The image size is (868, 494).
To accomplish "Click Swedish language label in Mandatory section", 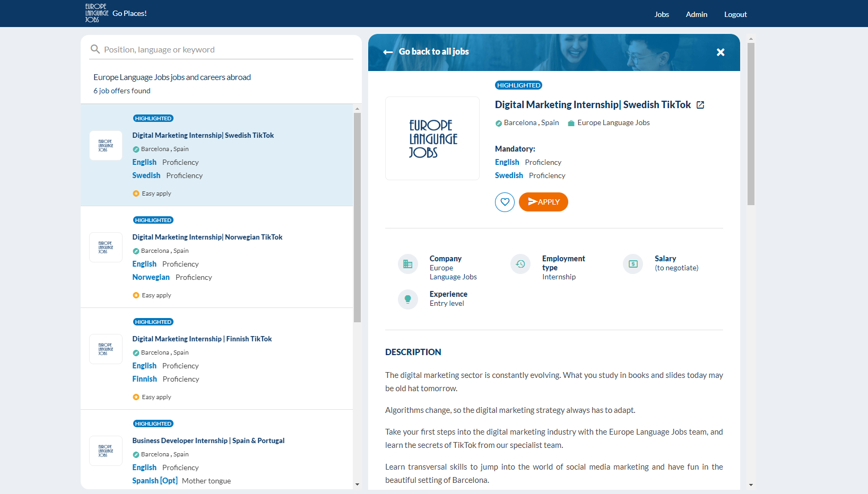I will (x=509, y=175).
